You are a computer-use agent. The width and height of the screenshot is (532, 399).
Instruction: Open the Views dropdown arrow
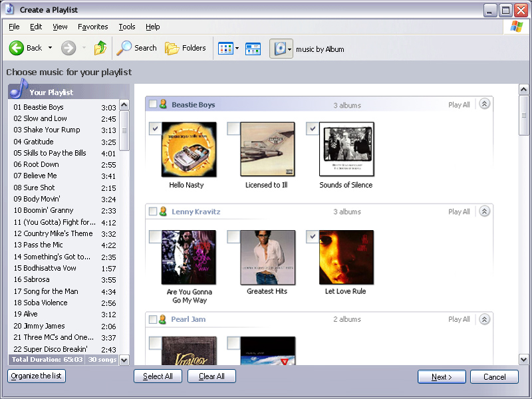[x=237, y=49]
